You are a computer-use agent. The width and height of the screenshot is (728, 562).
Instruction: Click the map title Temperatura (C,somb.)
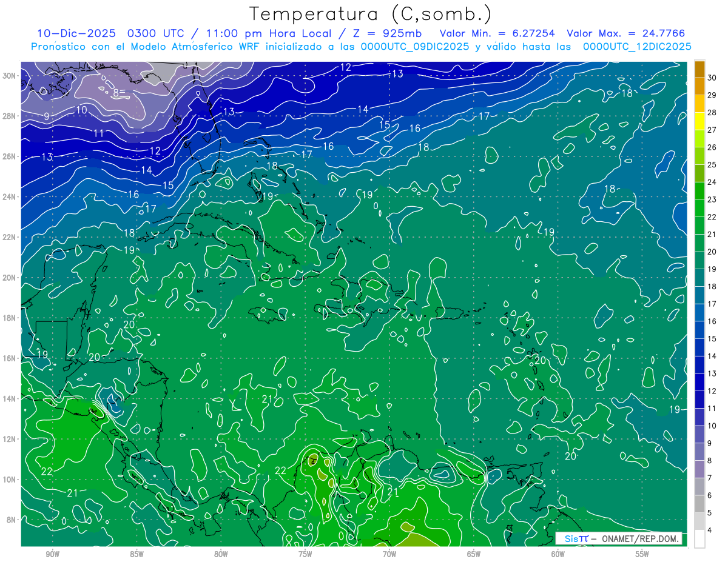tap(371, 14)
